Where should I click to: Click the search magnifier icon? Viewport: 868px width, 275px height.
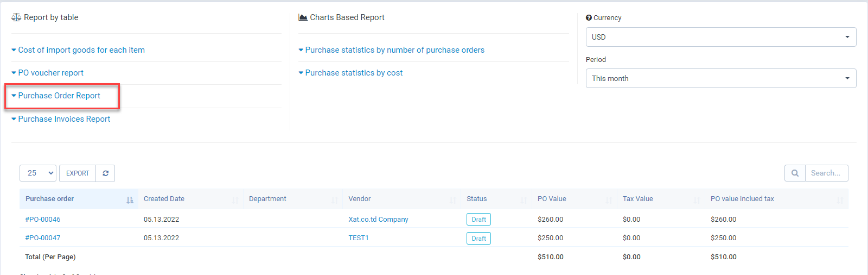(795, 173)
